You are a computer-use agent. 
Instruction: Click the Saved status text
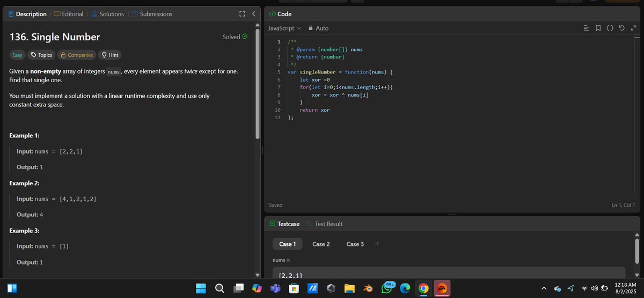[275, 205]
